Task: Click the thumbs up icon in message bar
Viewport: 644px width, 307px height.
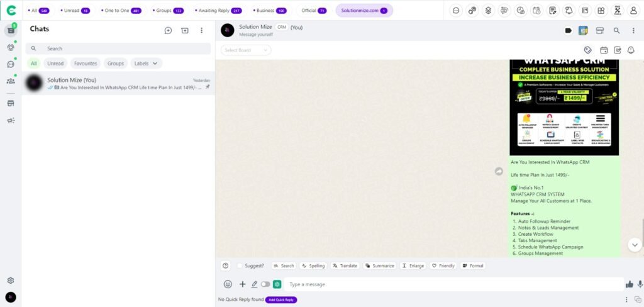Action: pos(630,284)
